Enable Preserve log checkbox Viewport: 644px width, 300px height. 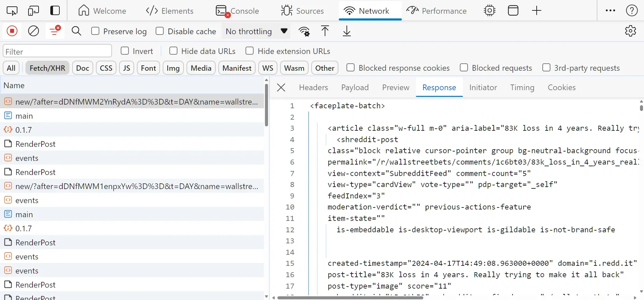pyautogui.click(x=95, y=31)
